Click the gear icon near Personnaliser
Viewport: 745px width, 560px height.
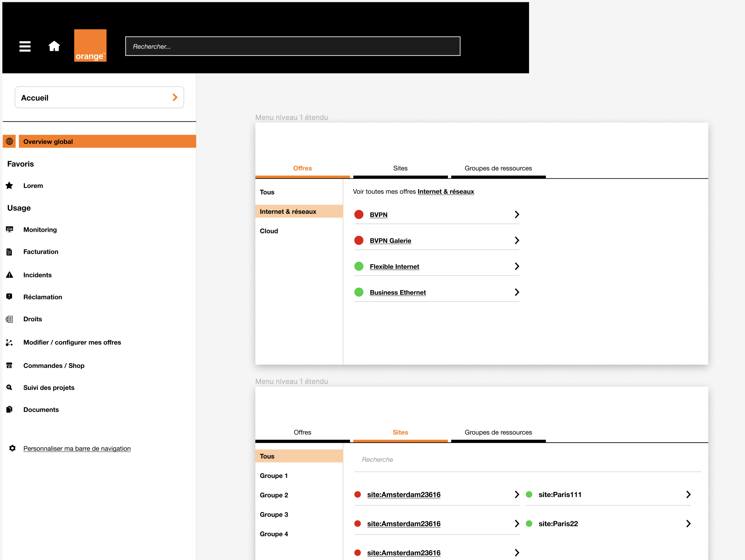12,448
